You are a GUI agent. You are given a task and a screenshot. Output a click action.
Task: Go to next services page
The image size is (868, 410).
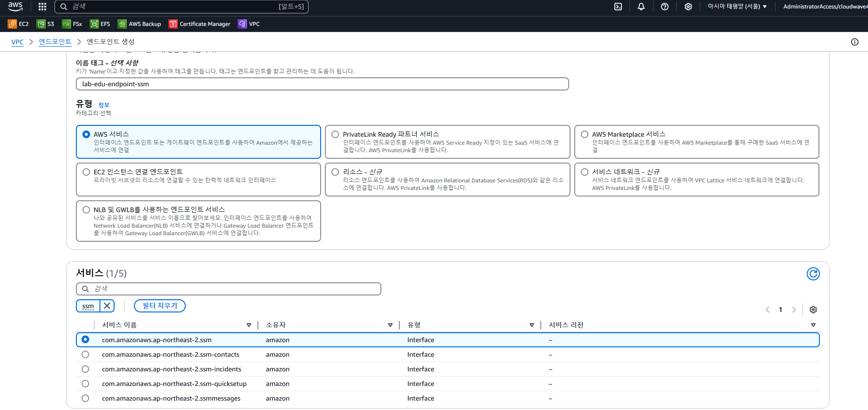tap(794, 310)
